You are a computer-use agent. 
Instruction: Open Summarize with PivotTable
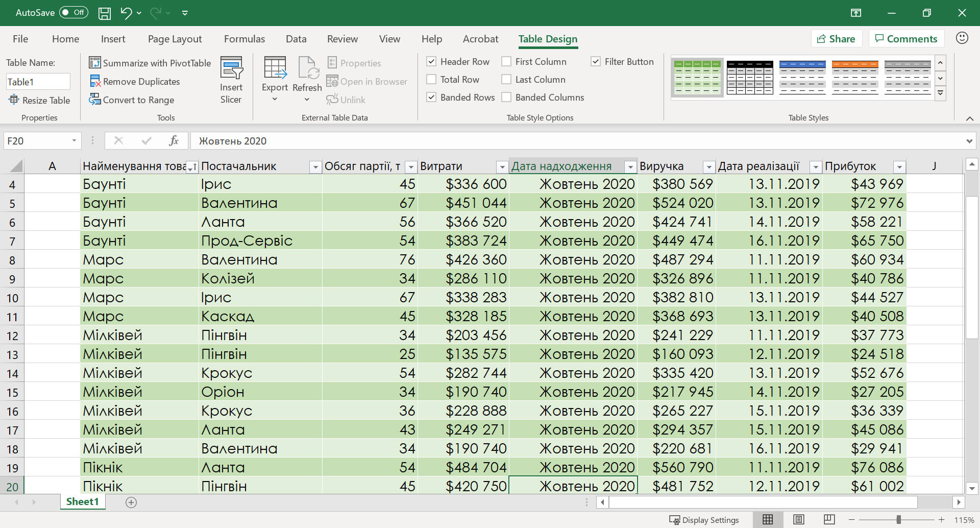tap(150, 63)
